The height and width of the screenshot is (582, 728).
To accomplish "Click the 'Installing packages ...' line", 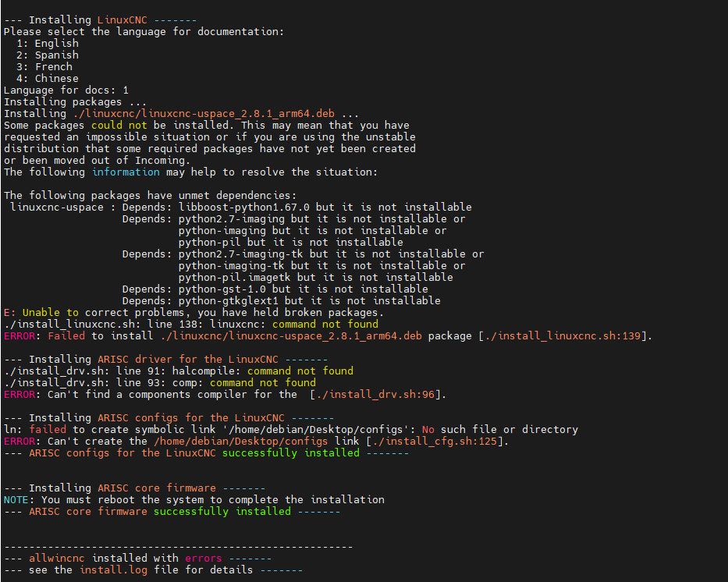I will coord(75,101).
